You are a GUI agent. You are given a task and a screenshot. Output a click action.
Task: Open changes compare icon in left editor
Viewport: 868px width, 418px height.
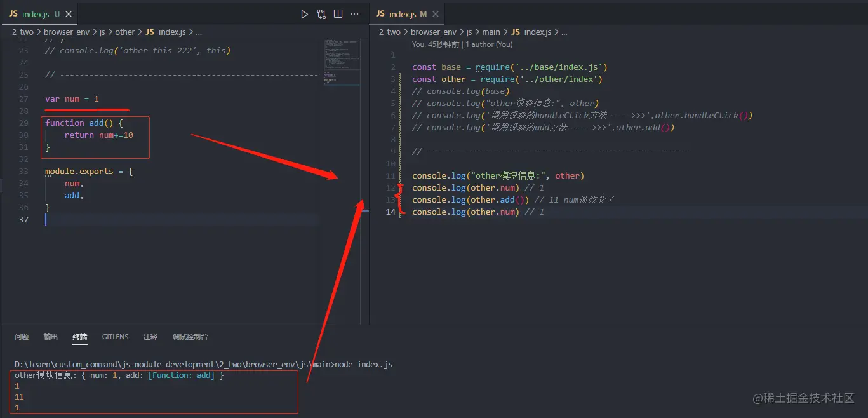[x=321, y=14]
